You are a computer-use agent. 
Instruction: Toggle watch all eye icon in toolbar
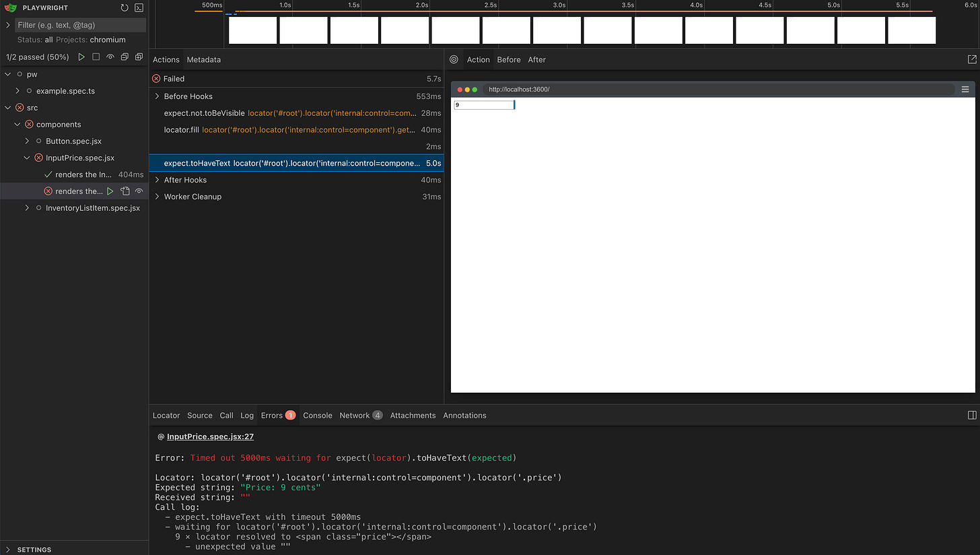click(x=110, y=57)
